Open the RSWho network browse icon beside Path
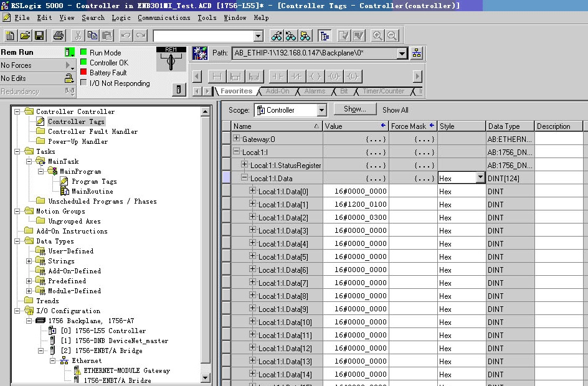The width and height of the screenshot is (588, 386). (x=417, y=53)
